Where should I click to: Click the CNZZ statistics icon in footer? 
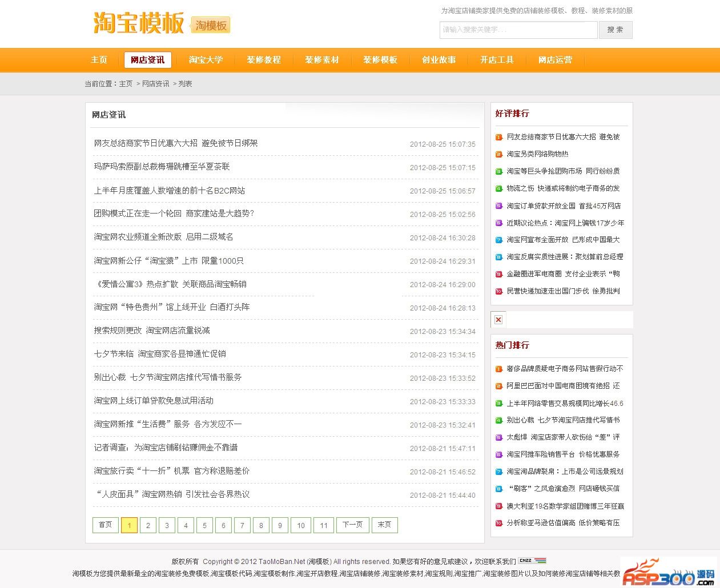pyautogui.click(x=532, y=561)
